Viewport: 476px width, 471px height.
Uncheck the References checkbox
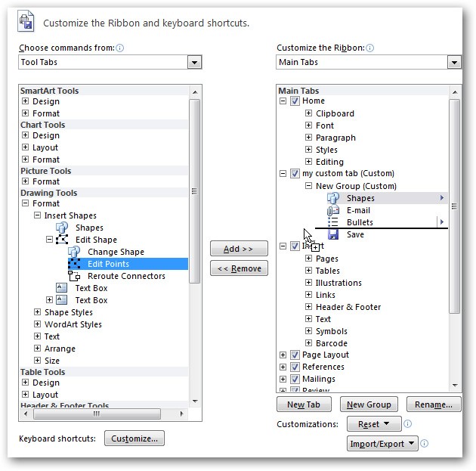point(295,367)
